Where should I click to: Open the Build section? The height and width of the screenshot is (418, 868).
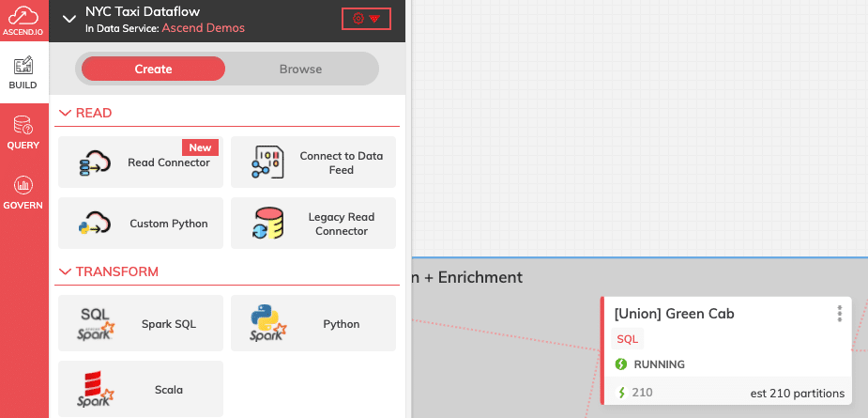click(x=23, y=72)
